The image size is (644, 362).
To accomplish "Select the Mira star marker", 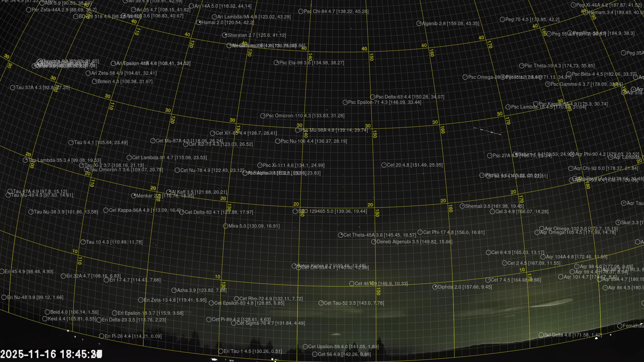I will [226, 226].
